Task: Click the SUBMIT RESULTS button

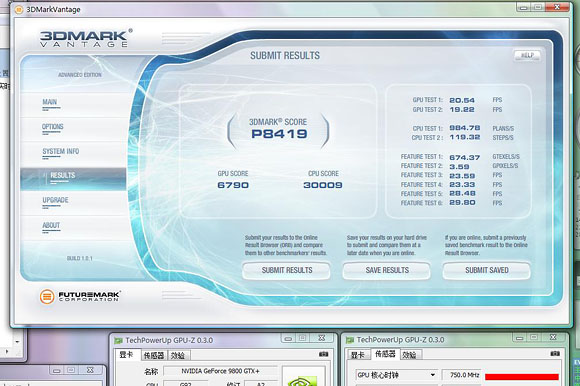Action: (x=287, y=270)
